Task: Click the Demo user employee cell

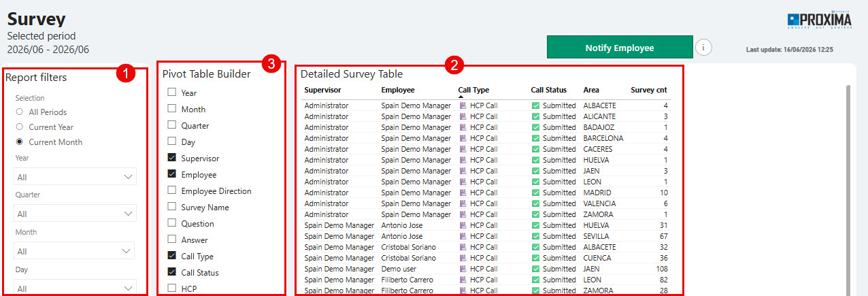Action: [x=400, y=269]
